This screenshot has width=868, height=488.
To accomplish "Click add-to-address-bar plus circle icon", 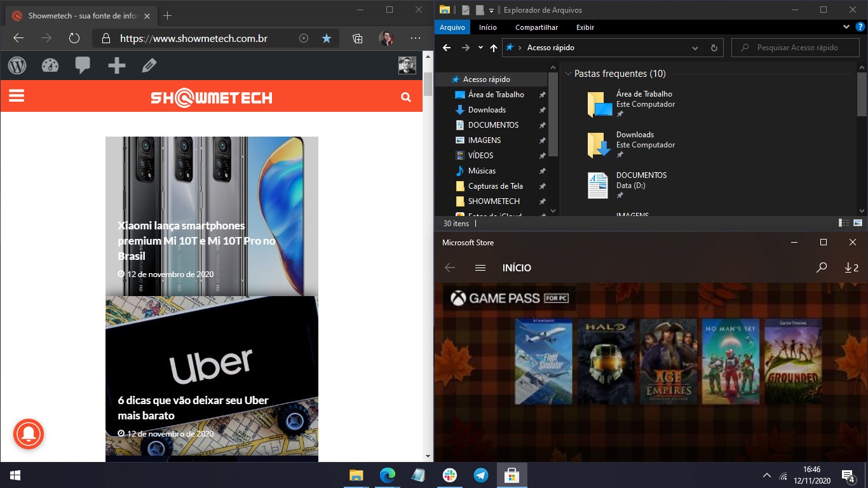I will [x=304, y=38].
